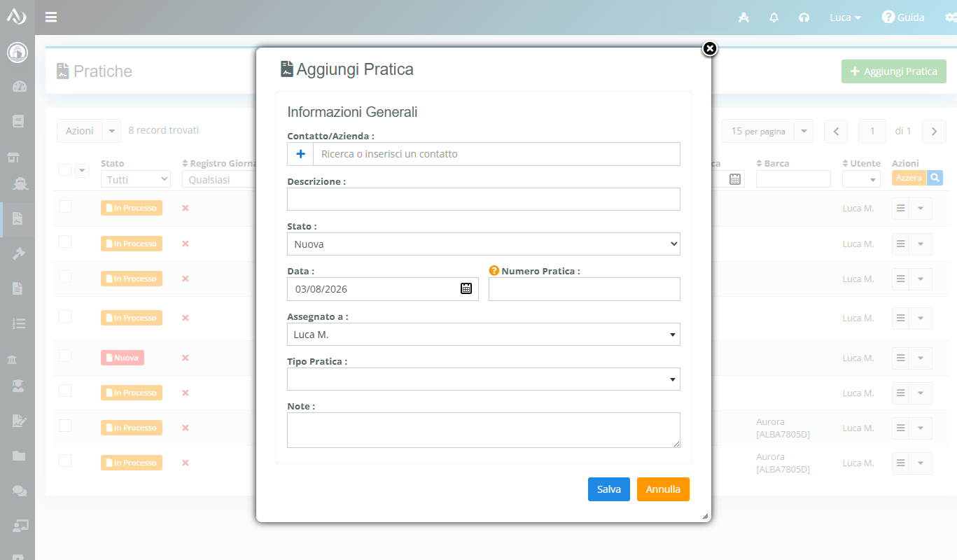Expand the Azioni bulk actions dropdown arrow
Viewport: 957px width, 560px height.
112,131
